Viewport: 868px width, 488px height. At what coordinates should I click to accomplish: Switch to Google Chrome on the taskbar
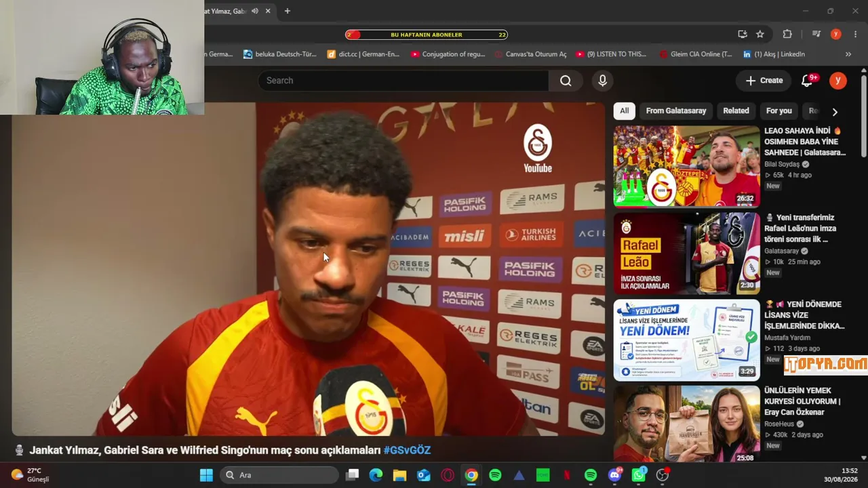tap(471, 475)
